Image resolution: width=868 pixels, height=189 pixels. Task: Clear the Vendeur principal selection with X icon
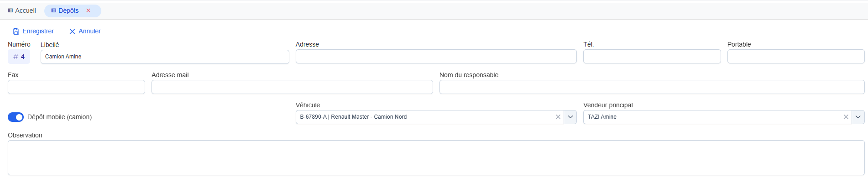846,117
